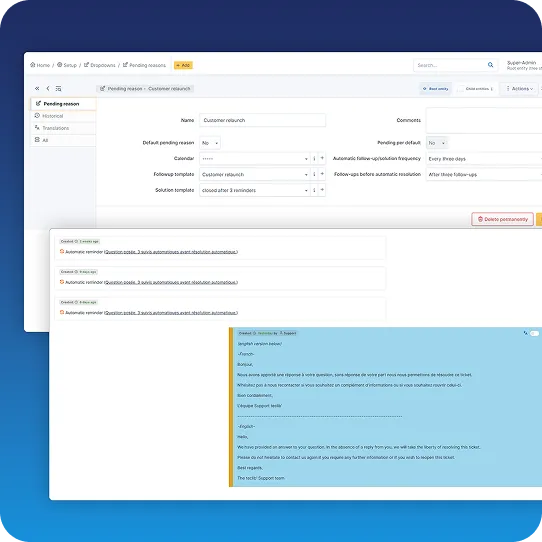Screen dimensions: 542x542
Task: Collapse the sidebar with double-chevron icon
Action: [37, 88]
